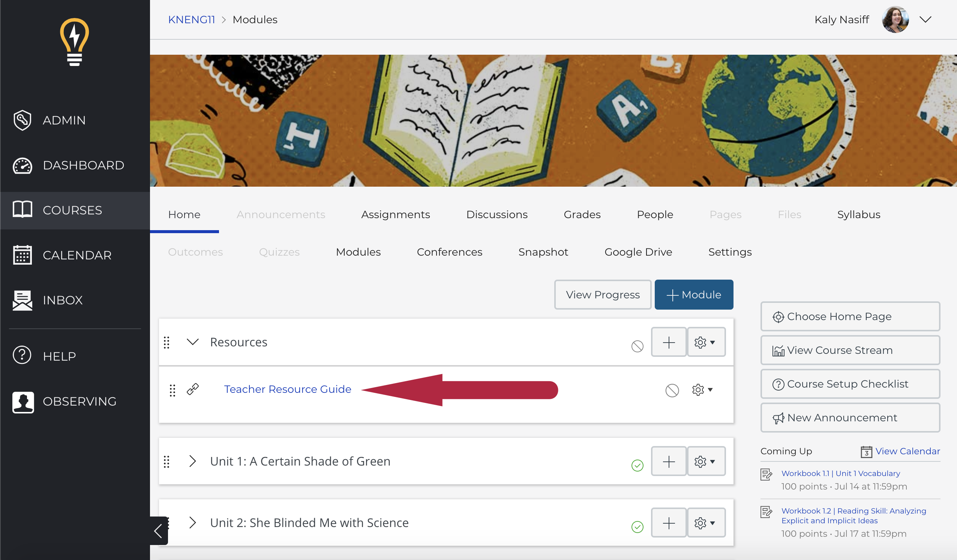Click the New Announcement megaphone icon
Viewport: 957px width, 560px height.
pos(778,418)
